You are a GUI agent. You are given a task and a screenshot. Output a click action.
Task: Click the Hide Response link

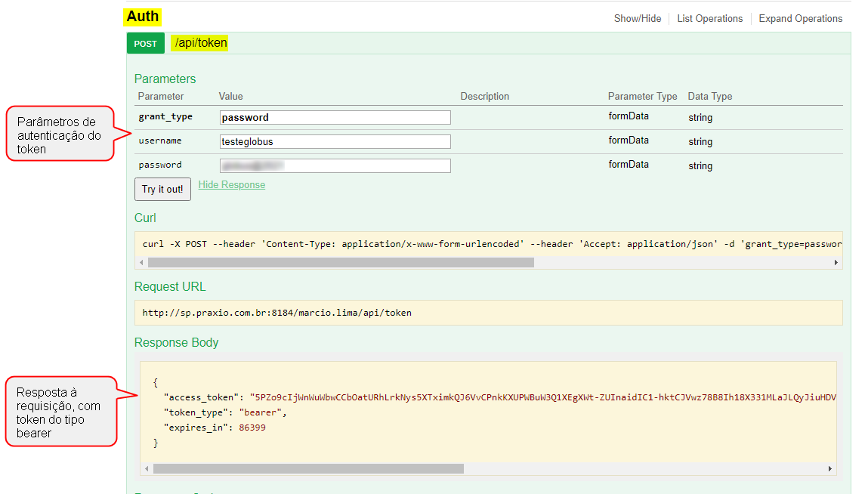click(231, 185)
